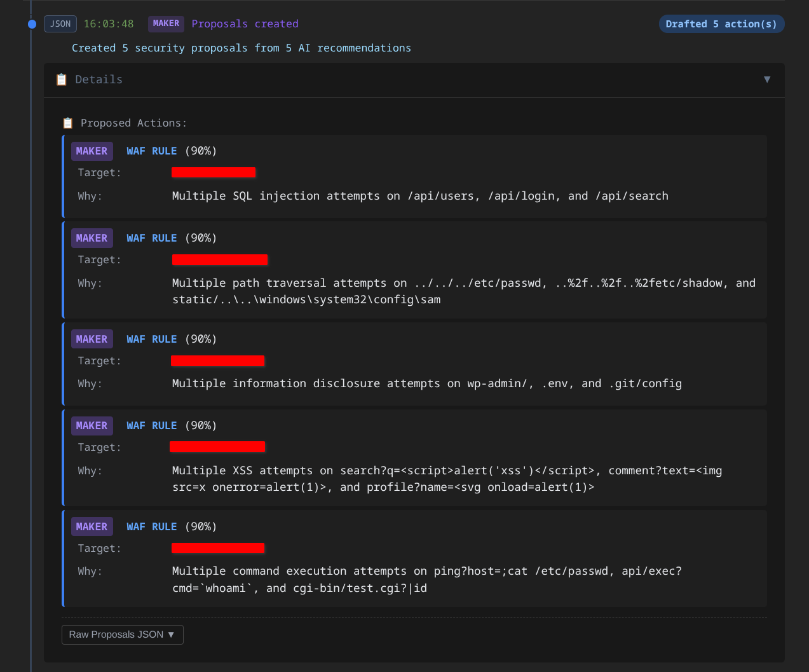This screenshot has height=672, width=809.
Task: Click the Drafted 5 action(s) button
Action: click(x=721, y=24)
